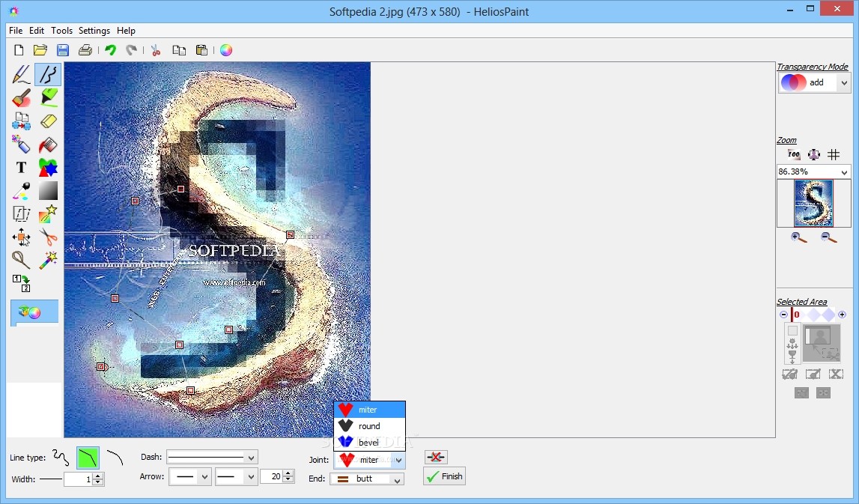859x504 pixels.
Task: Copy selection from the toolbar
Action: (x=179, y=50)
